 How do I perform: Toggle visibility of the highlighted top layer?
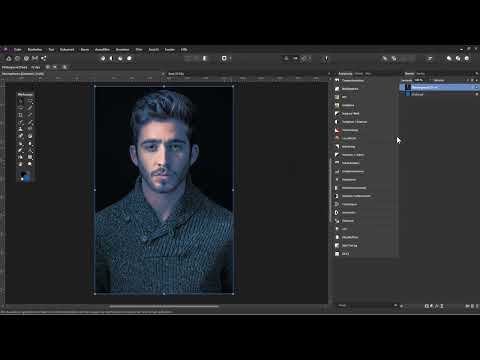(x=476, y=87)
